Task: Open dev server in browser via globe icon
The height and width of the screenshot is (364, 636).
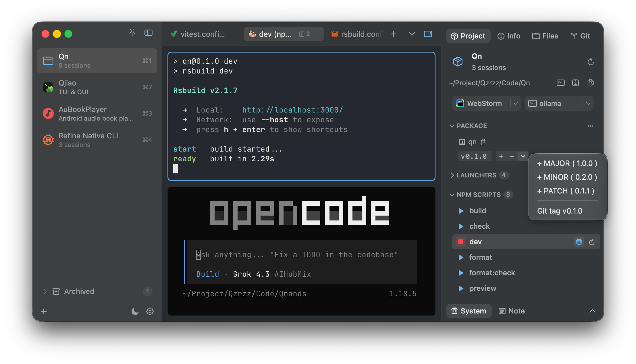Action: point(579,242)
